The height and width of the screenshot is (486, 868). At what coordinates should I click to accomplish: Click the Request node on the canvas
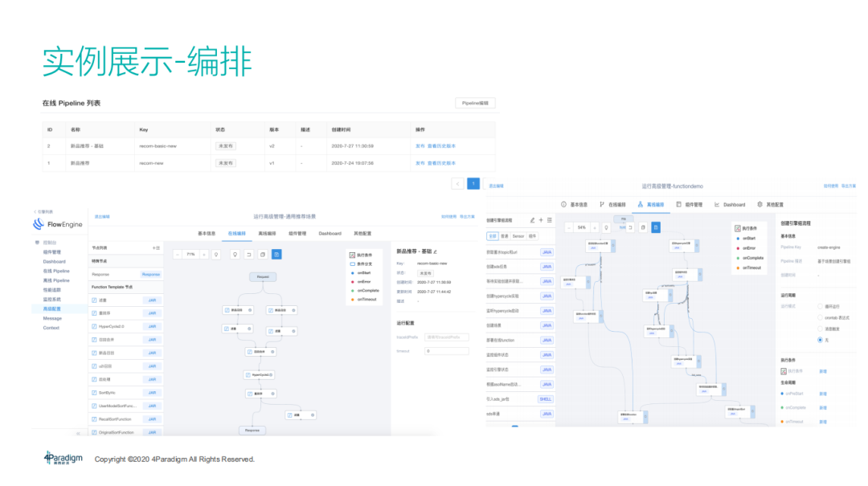(263, 277)
